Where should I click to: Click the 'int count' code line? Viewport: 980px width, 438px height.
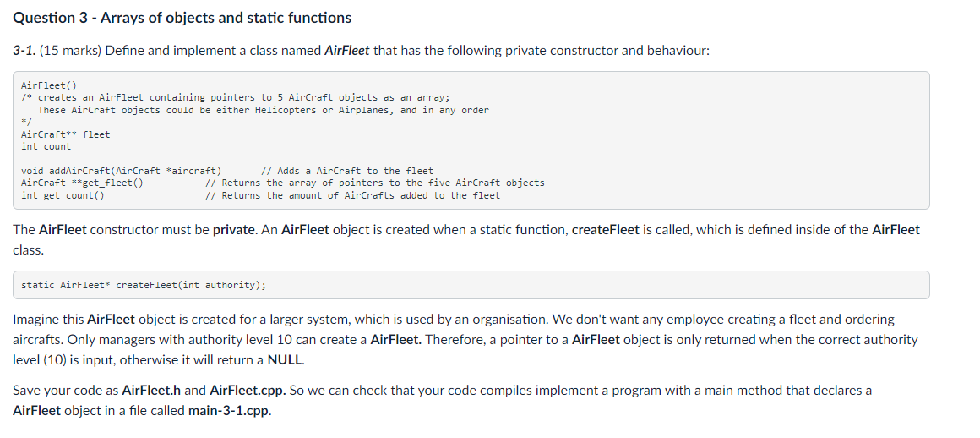coord(46,146)
